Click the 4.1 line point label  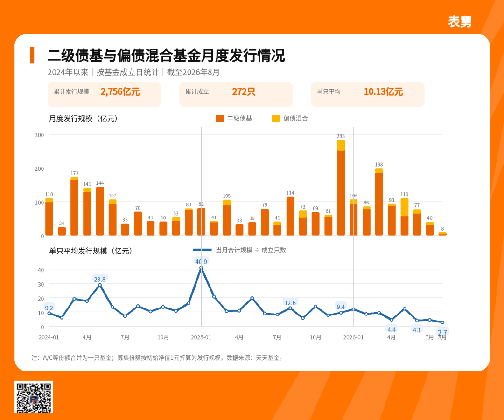click(417, 330)
